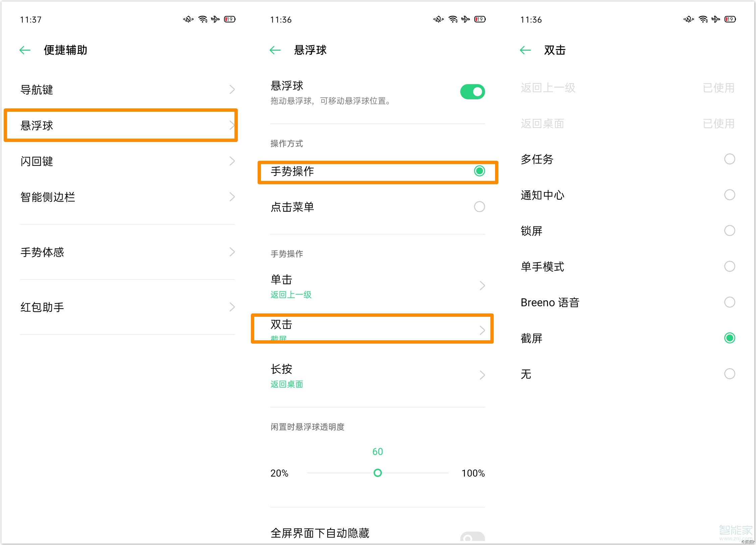This screenshot has width=756, height=545.
Task: Tap battery icon in right screen status bar
Action: 730,19
